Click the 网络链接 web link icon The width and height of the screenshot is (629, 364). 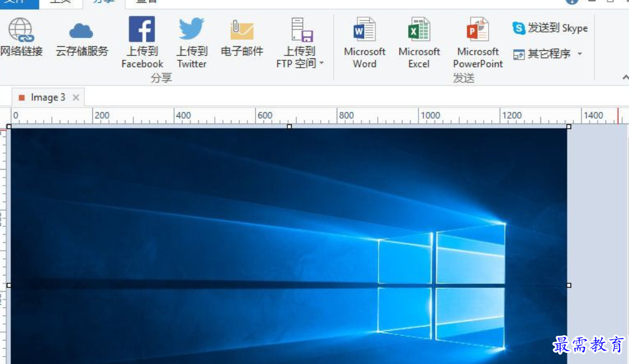pos(21,38)
